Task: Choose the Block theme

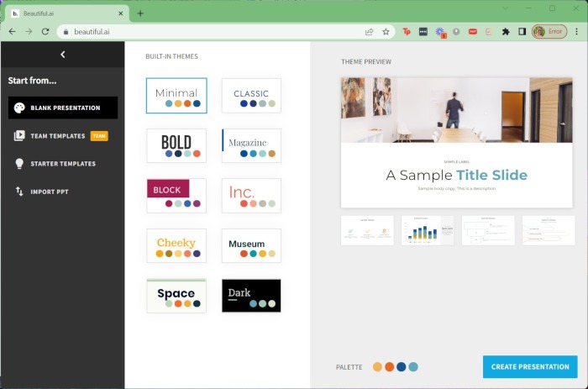Action: 176,196
